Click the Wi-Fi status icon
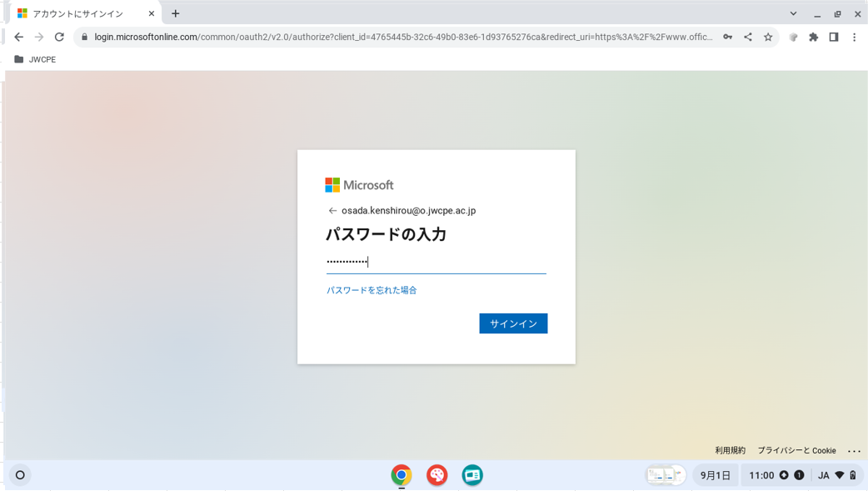 point(839,475)
